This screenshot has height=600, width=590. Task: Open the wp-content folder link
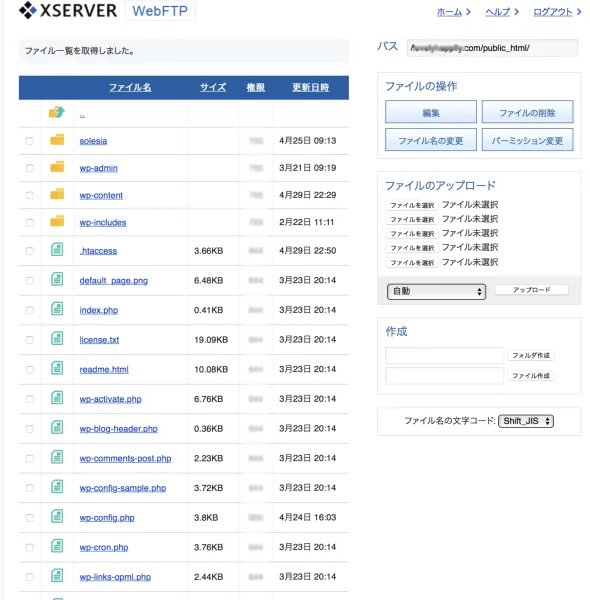[x=101, y=195]
